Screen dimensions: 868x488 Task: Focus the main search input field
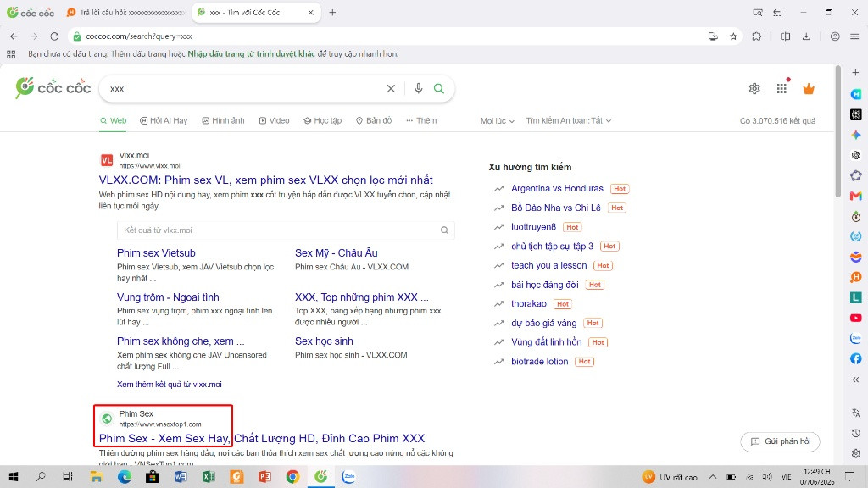click(x=243, y=88)
